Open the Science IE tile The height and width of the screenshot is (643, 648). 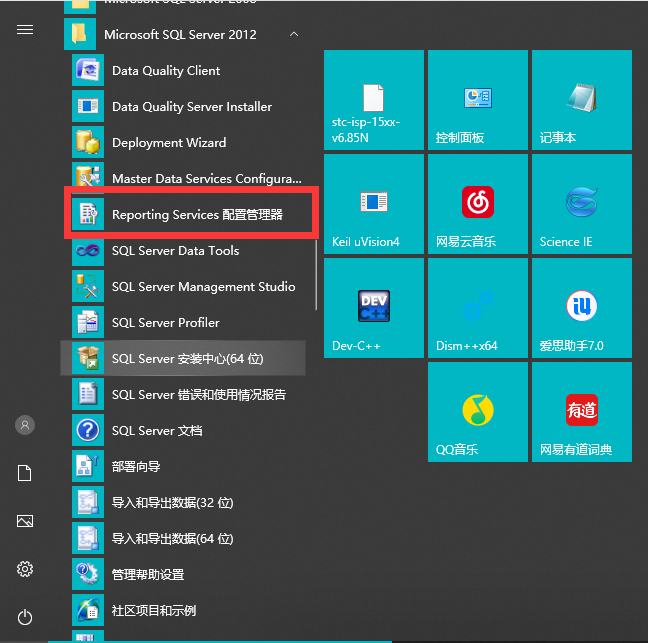[x=582, y=204]
